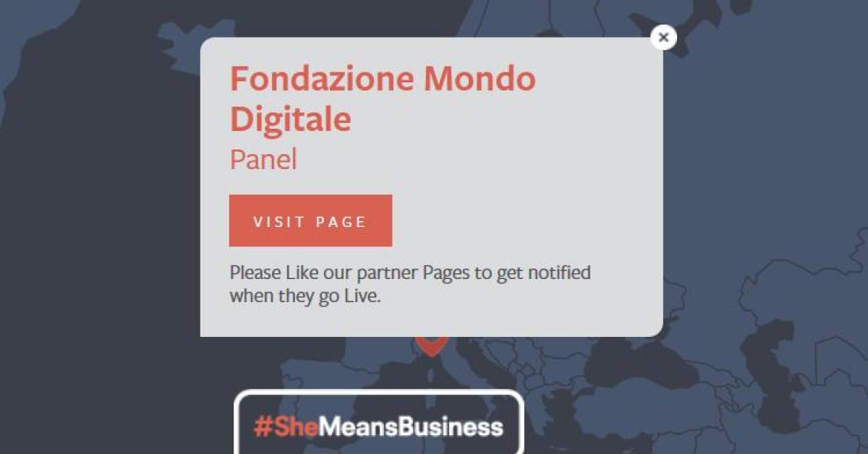Image resolution: width=868 pixels, height=454 pixels.
Task: Click the Fondazione Mondo Digitale title
Action: 383,98
